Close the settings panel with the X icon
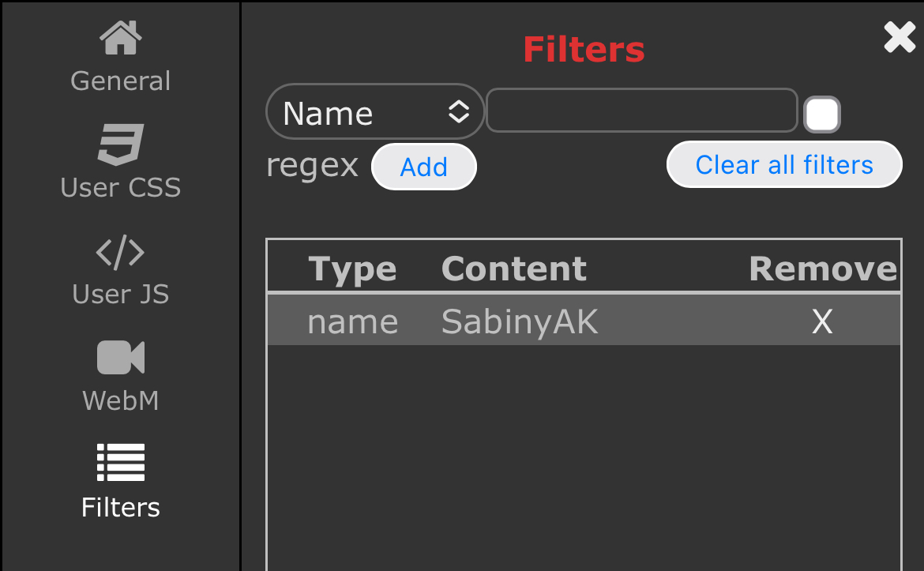The height and width of the screenshot is (571, 924). click(900, 37)
